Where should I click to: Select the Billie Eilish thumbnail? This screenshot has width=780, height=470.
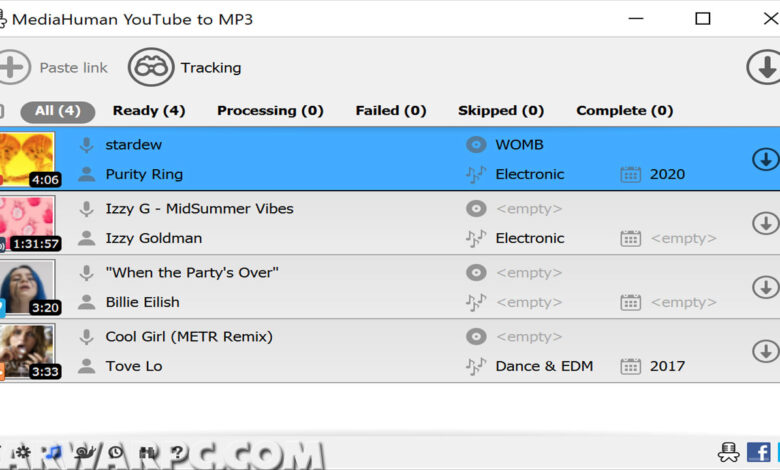click(x=27, y=287)
